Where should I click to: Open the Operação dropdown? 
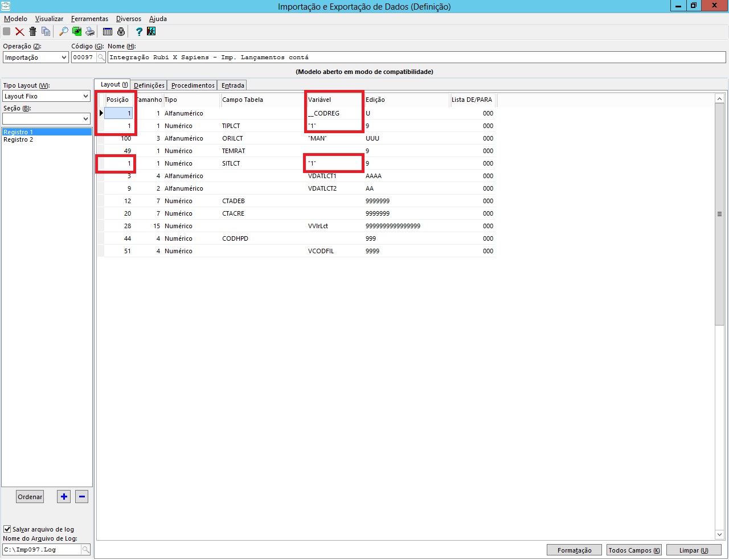click(x=64, y=57)
